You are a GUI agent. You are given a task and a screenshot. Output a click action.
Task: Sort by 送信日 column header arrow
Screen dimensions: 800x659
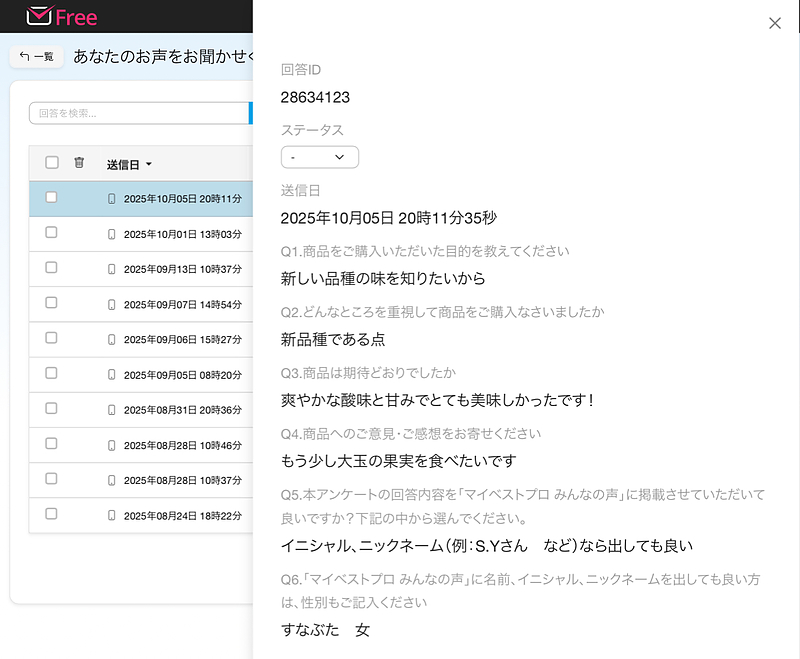[x=149, y=164]
